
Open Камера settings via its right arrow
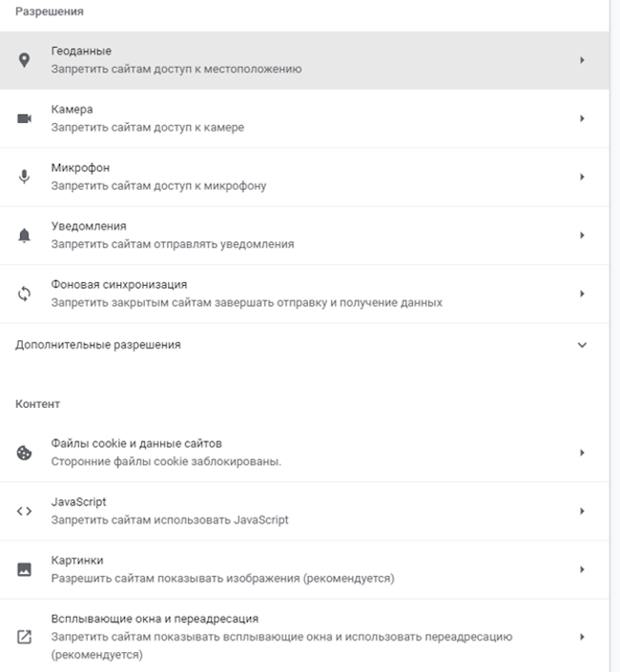pyautogui.click(x=582, y=119)
